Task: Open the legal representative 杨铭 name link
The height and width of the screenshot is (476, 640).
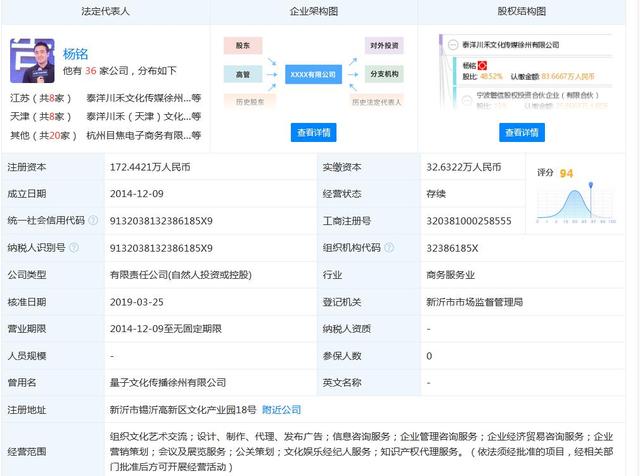Action: point(76,54)
